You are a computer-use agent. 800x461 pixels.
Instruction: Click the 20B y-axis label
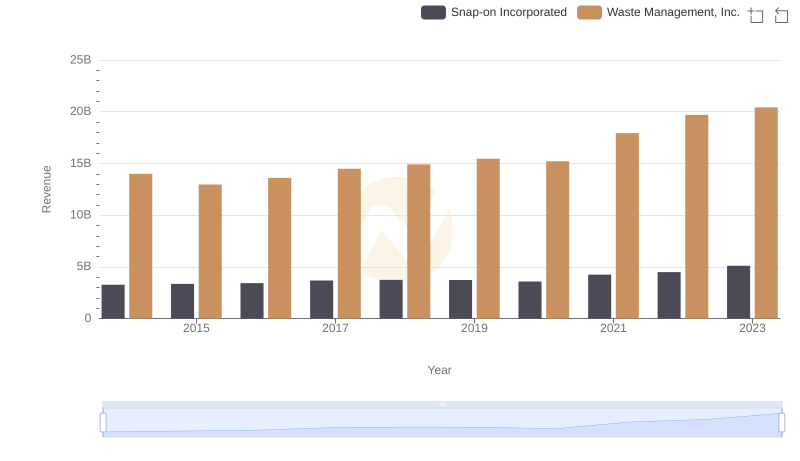[81, 111]
